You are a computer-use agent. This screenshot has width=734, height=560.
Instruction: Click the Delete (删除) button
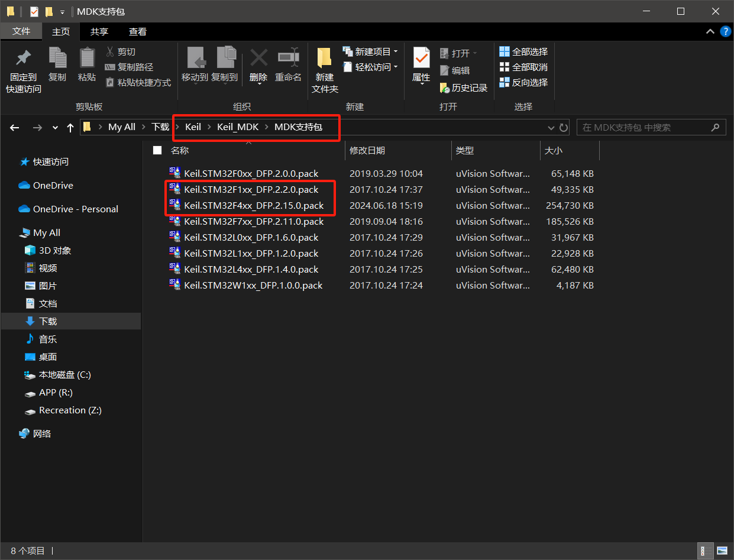point(258,65)
